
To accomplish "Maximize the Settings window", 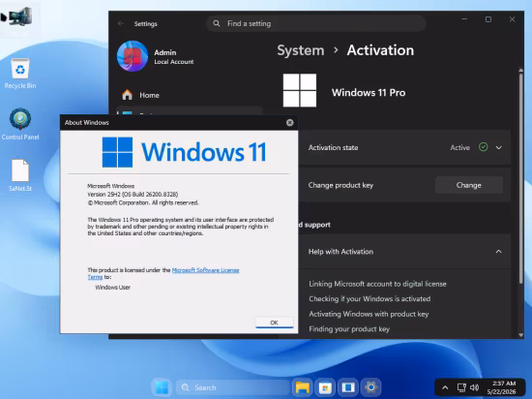I will pyautogui.click(x=488, y=19).
